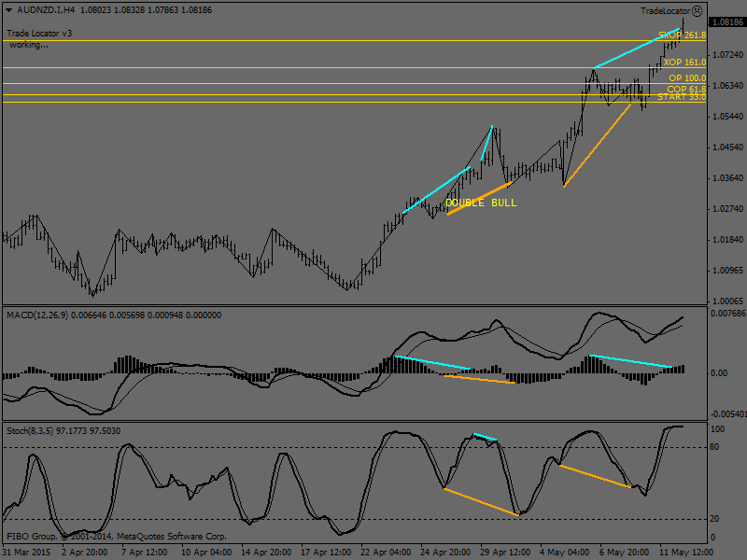The height and width of the screenshot is (560, 747).
Task: Click the current price tag 1.08186
Action: pos(727,21)
